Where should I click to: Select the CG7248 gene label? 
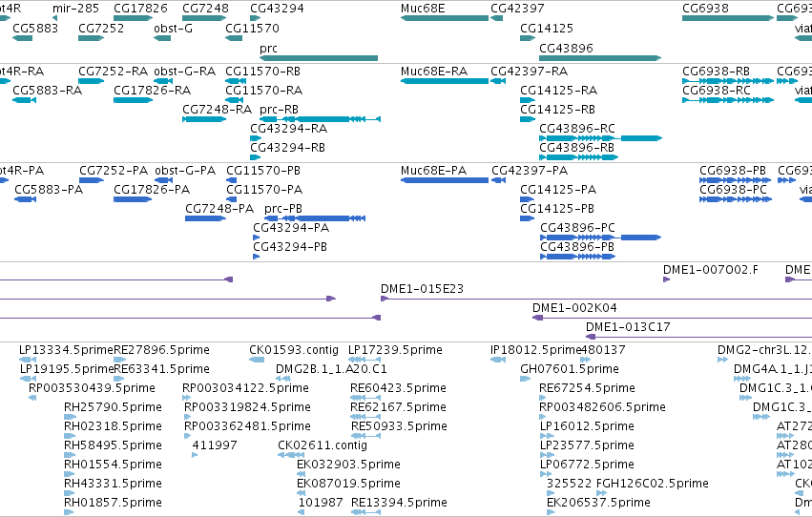coord(205,9)
